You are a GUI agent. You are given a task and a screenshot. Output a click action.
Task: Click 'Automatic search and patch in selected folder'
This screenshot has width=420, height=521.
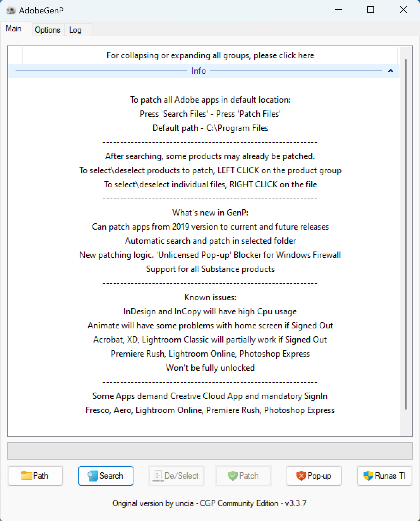point(210,241)
